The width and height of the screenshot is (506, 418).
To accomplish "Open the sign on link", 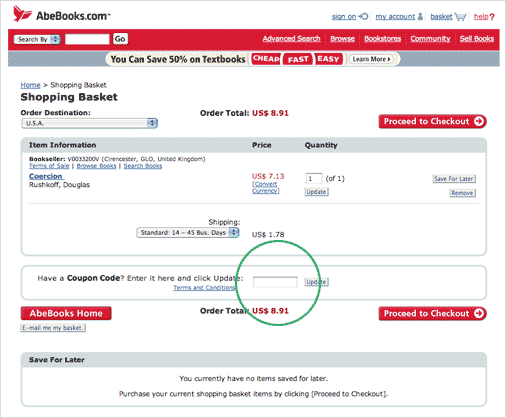I will (x=344, y=16).
